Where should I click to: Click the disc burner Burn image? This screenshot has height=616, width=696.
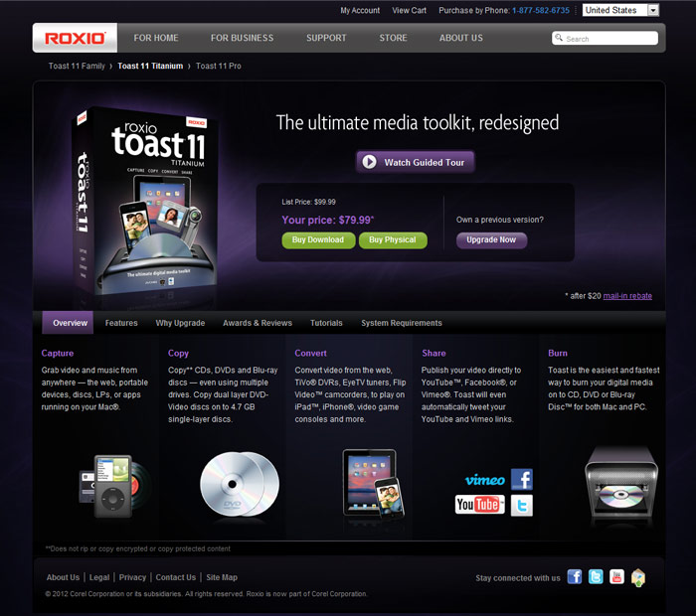coord(621,482)
